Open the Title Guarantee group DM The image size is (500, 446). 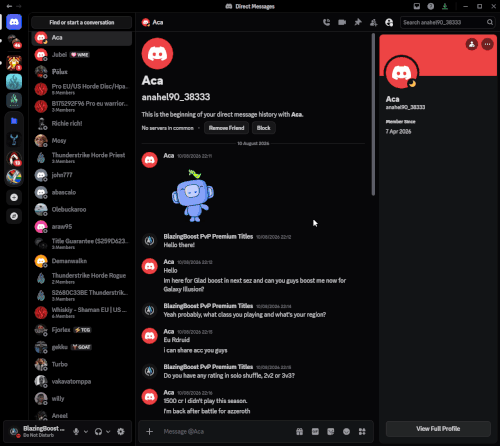click(82, 244)
